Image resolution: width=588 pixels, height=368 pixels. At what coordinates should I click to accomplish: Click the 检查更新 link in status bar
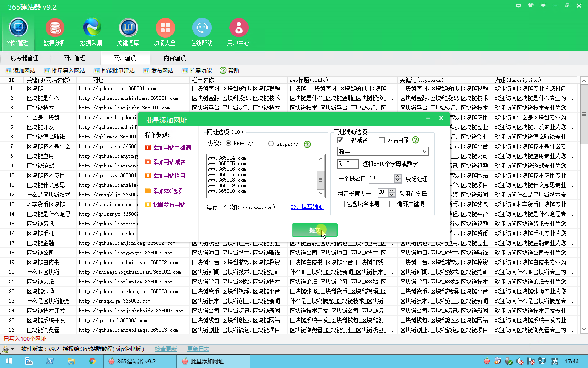point(166,349)
